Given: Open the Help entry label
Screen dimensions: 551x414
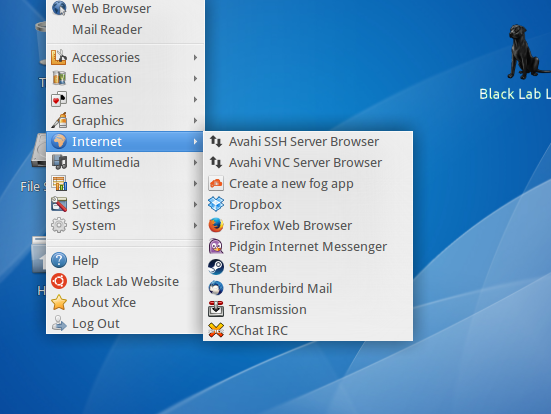Looking at the screenshot, I should 85,261.
